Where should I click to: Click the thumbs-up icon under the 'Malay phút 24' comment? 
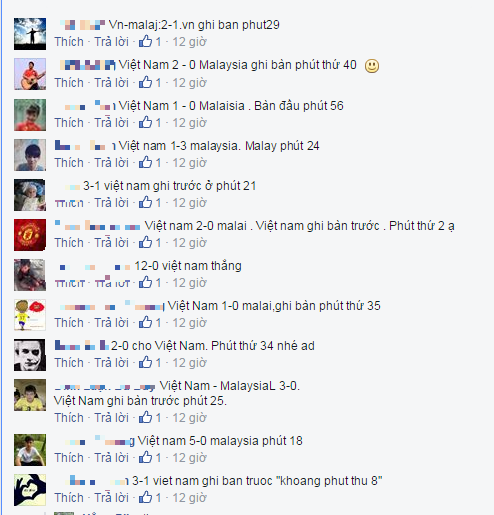pos(145,162)
